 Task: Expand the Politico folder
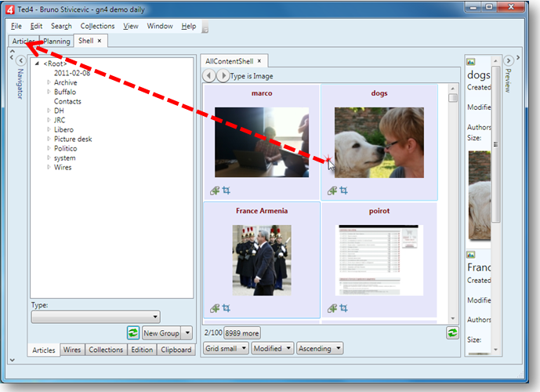[x=49, y=148]
